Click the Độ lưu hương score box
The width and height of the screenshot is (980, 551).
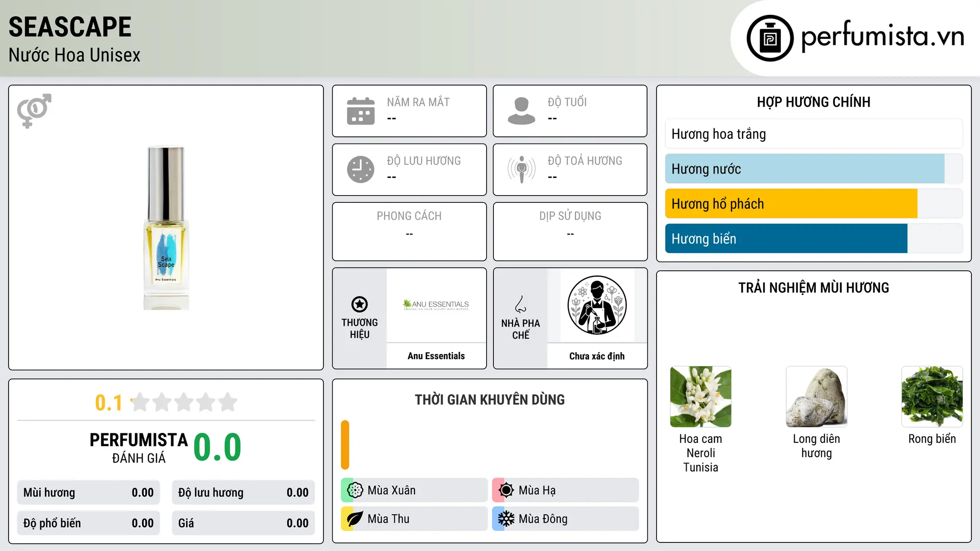pyautogui.click(x=243, y=493)
